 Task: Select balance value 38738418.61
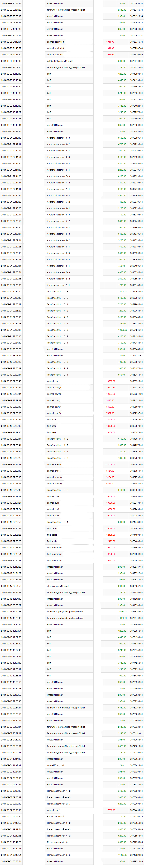(x=136, y=765)
